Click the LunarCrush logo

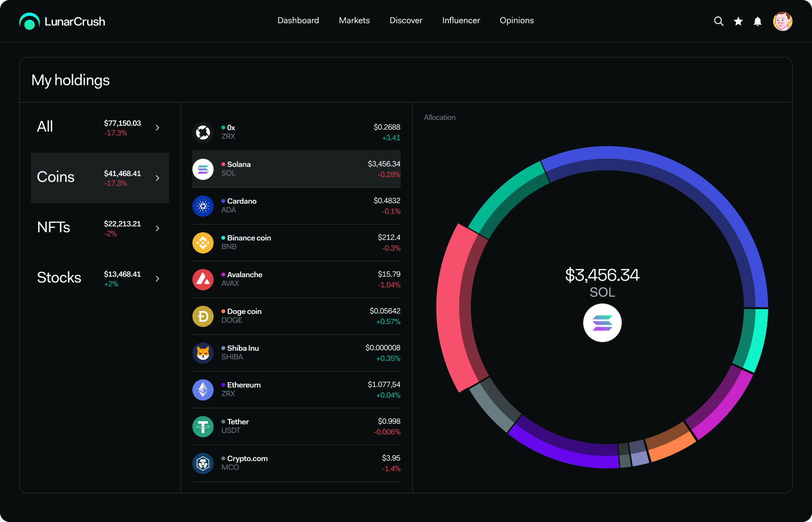coord(62,21)
